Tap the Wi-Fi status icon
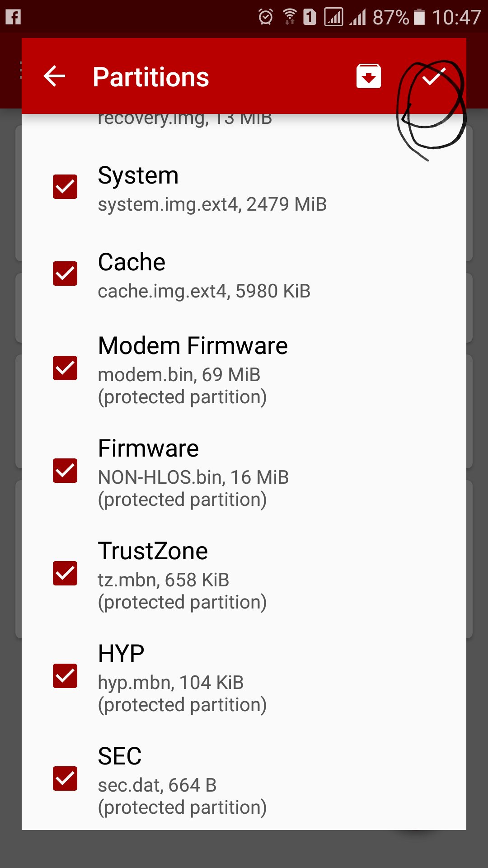The height and width of the screenshot is (868, 488). point(289,17)
